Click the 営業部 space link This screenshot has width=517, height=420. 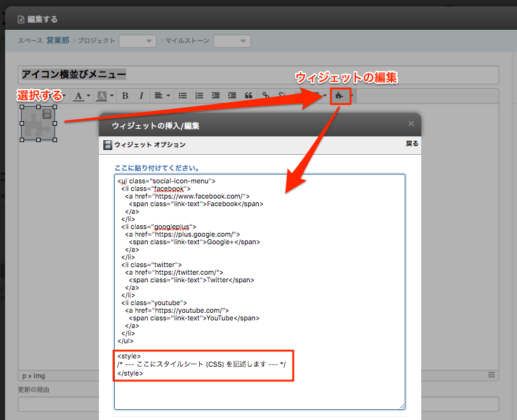[58, 41]
